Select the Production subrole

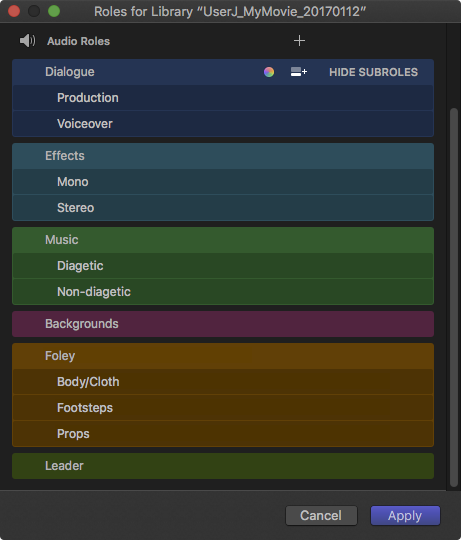pos(223,98)
